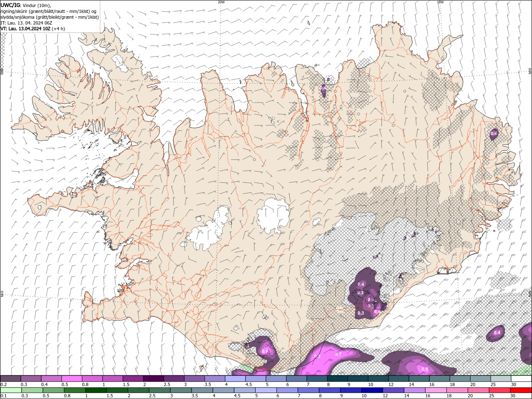The height and width of the screenshot is (399, 532).
Task: Select the hot pink rain-scale swatch labeled 20
Action: click(478, 390)
